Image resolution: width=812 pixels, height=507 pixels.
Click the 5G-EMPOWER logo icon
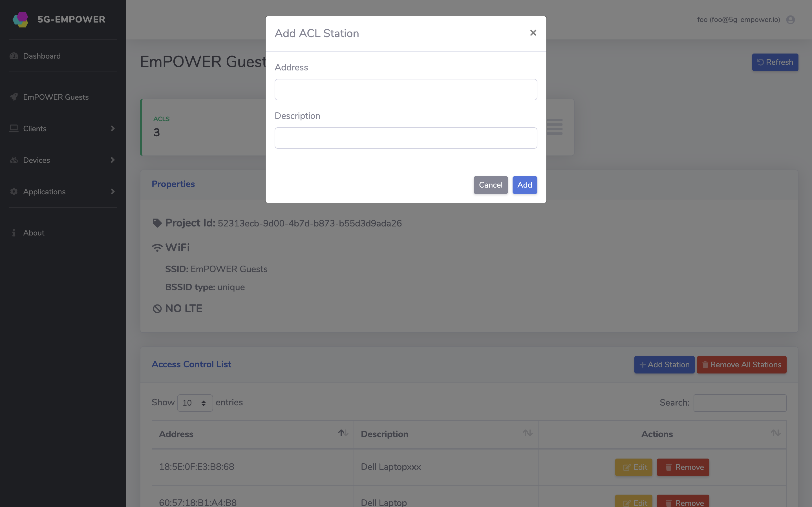coord(21,19)
